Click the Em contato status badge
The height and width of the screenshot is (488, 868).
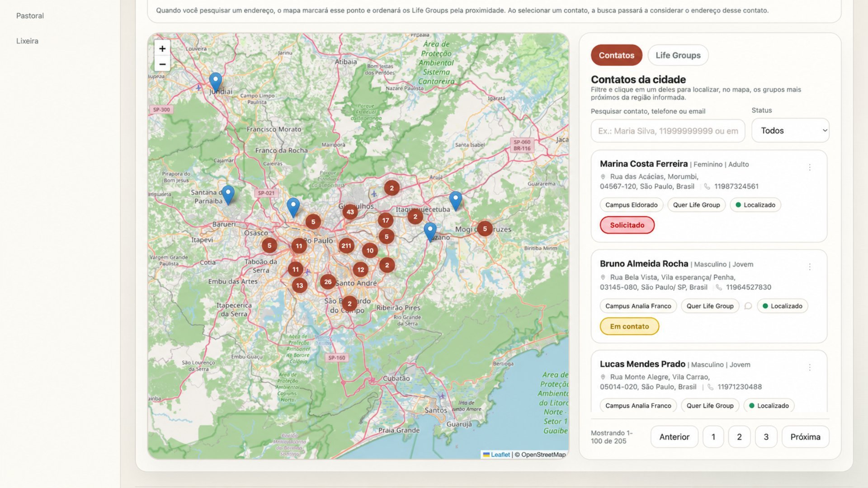pyautogui.click(x=629, y=326)
